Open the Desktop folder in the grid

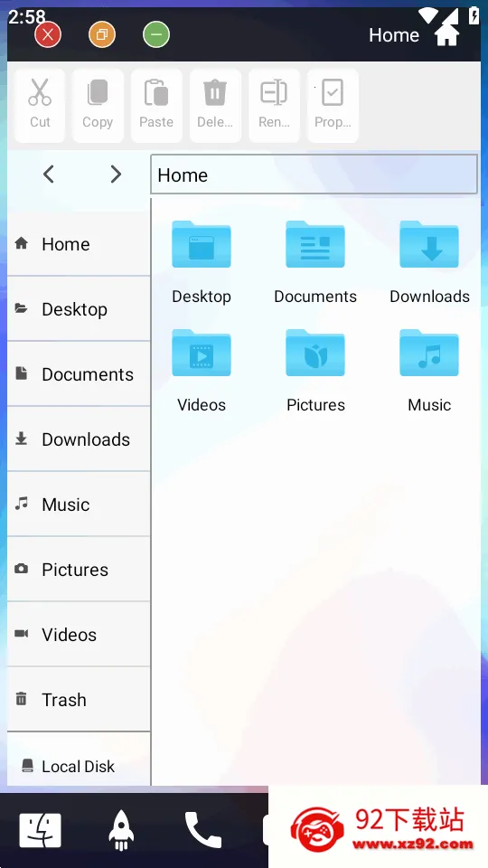[x=202, y=262]
